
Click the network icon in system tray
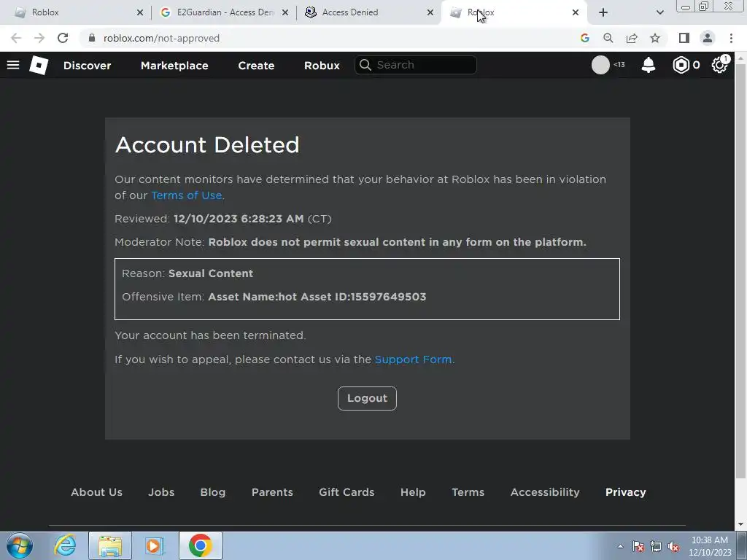point(656,547)
